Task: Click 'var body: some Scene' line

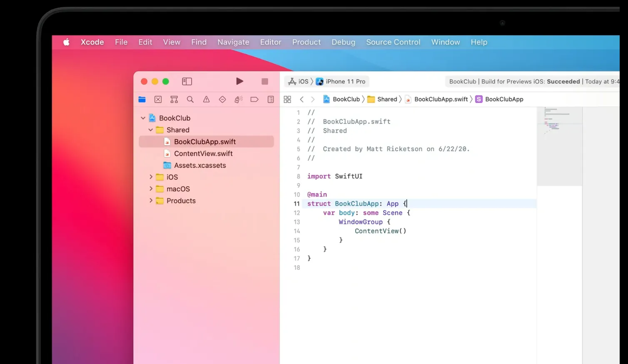Action: 366,213
